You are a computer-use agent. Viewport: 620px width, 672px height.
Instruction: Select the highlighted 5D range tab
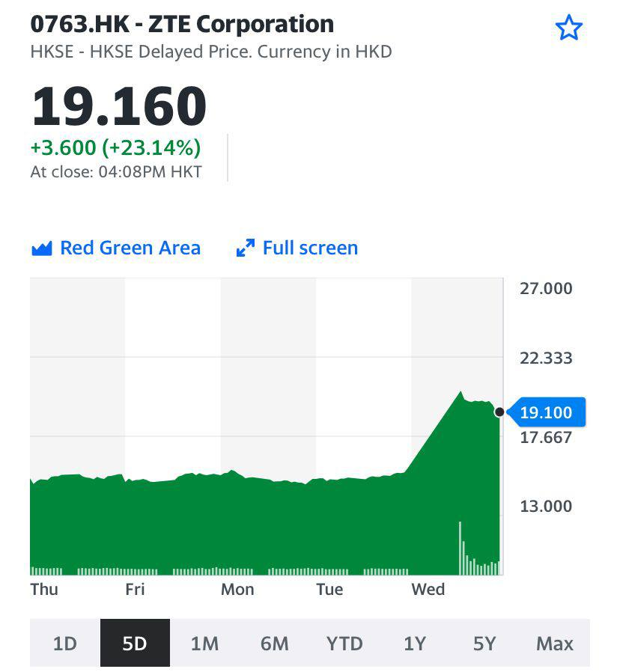(135, 644)
